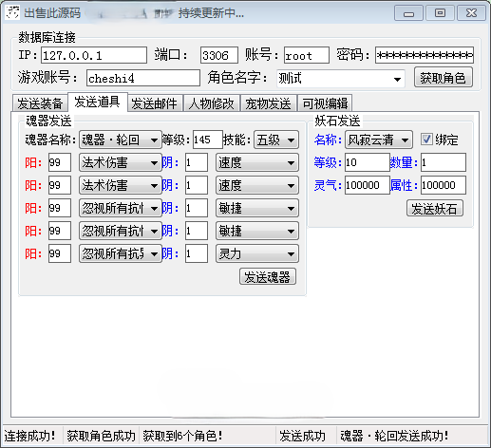Image resolution: width=491 pixels, height=448 pixels.
Task: Open fifth row 忽视所有抗 dropdown
Action: tap(121, 253)
